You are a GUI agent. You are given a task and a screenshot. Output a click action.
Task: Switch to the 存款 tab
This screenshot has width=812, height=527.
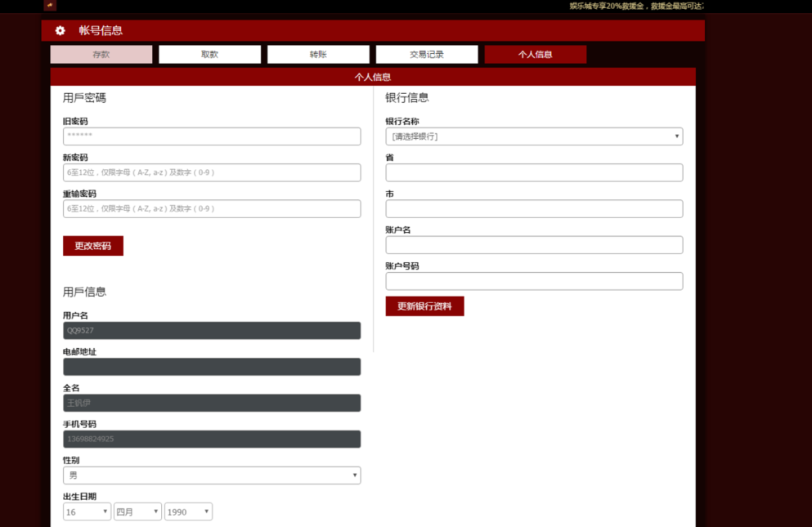(x=101, y=55)
